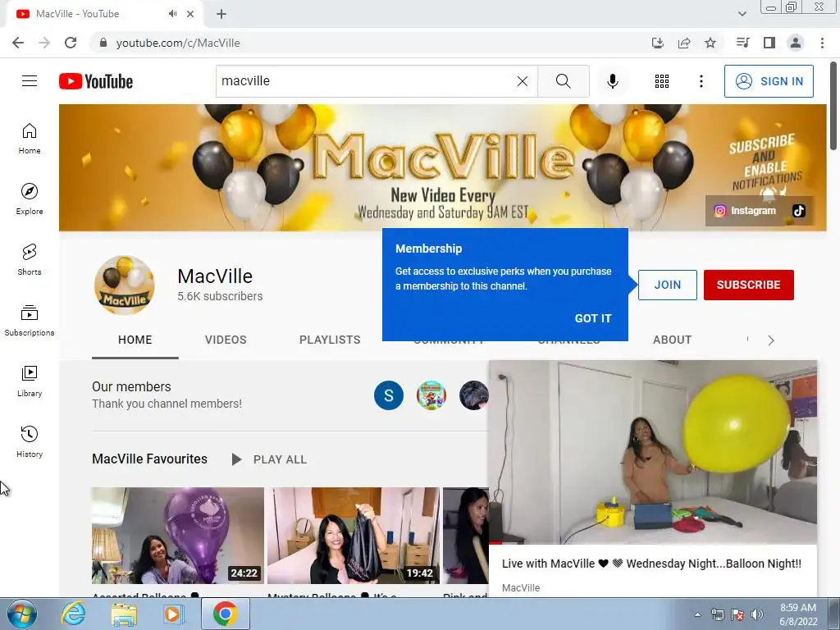Open the Mario-themed member avatar
The image size is (840, 630).
pyautogui.click(x=431, y=395)
